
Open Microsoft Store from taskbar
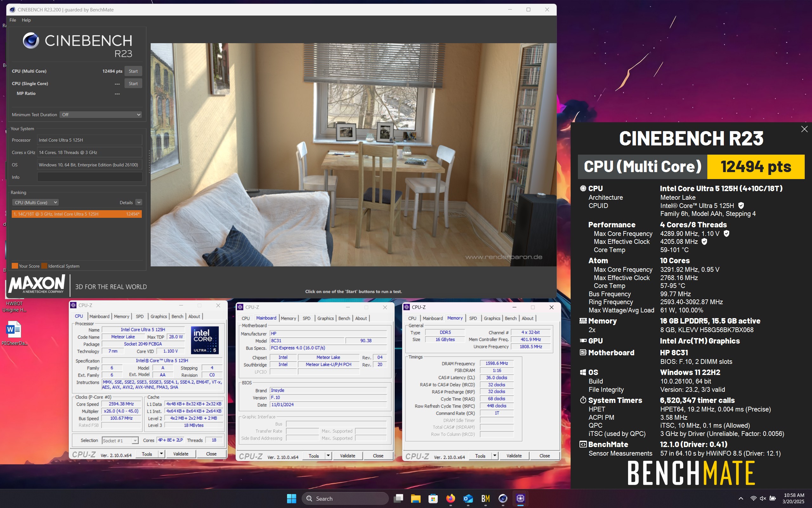433,498
